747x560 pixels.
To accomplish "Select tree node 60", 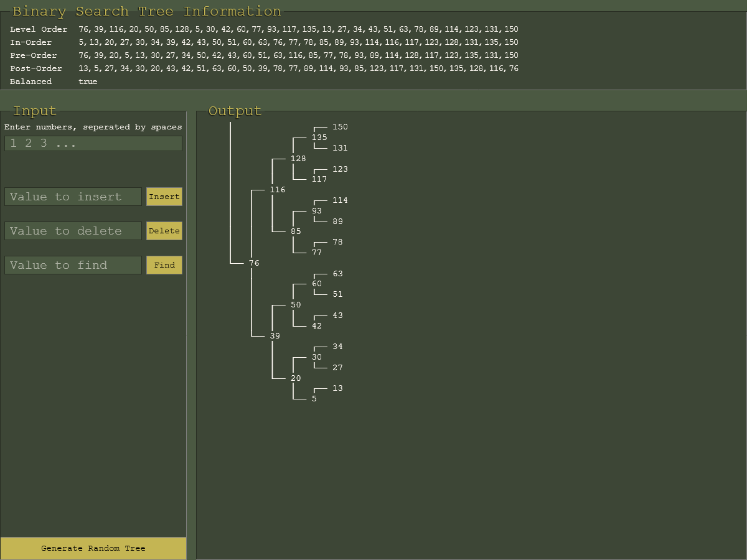I will click(317, 284).
